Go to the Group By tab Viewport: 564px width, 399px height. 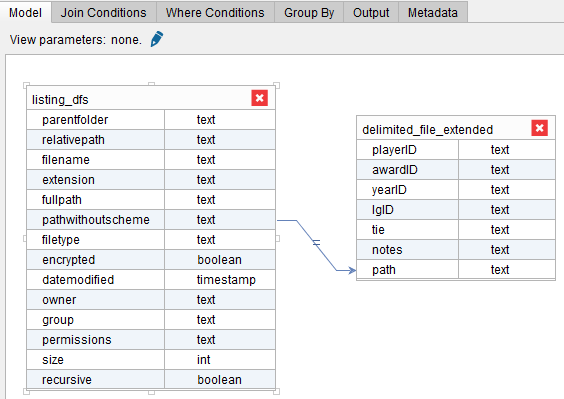(x=309, y=13)
